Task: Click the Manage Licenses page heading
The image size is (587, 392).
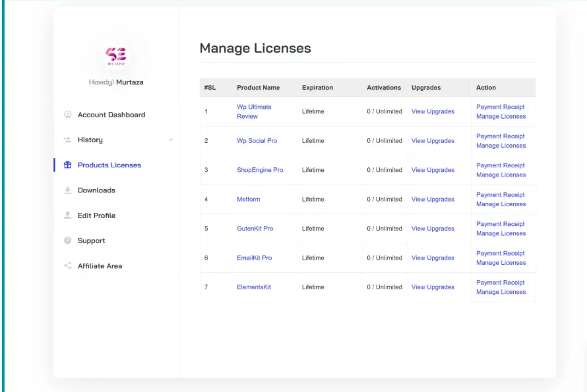Action: (255, 48)
